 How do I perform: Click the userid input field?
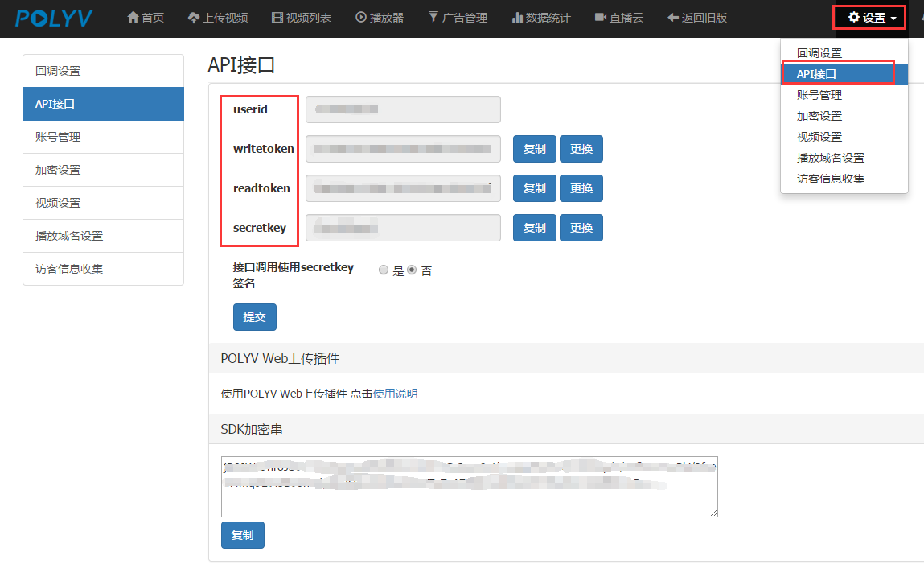pos(403,109)
